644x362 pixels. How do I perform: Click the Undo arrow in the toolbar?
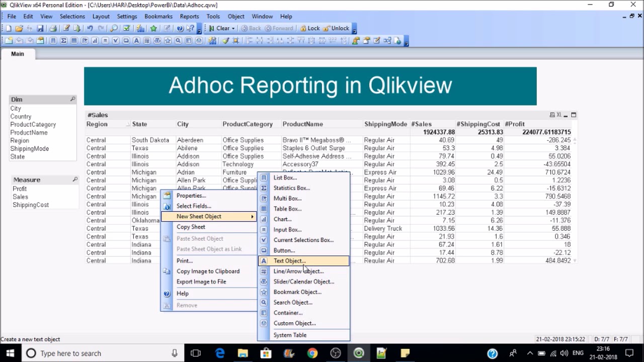[x=90, y=29]
